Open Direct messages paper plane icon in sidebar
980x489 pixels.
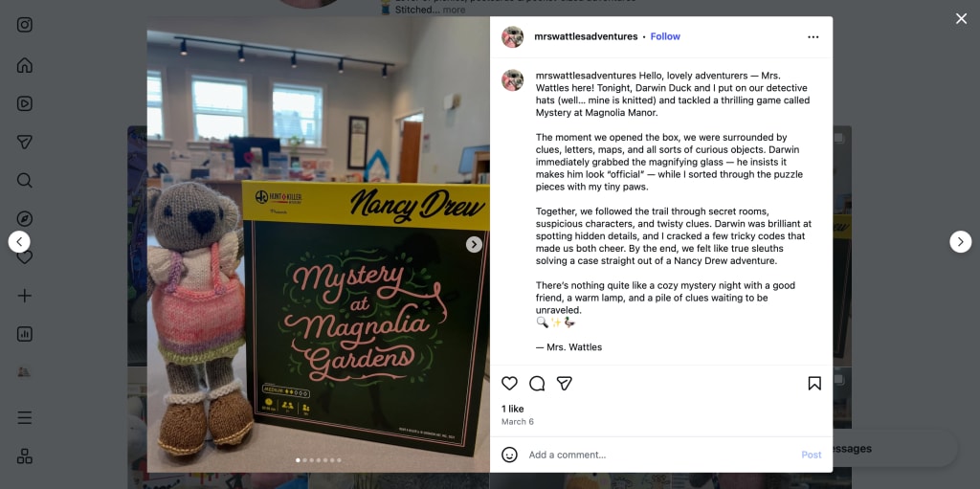(24, 142)
